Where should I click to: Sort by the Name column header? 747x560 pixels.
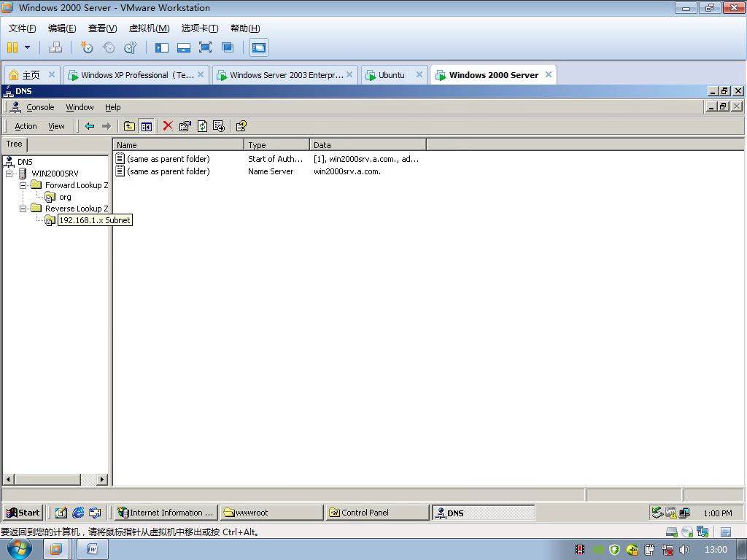(179, 145)
